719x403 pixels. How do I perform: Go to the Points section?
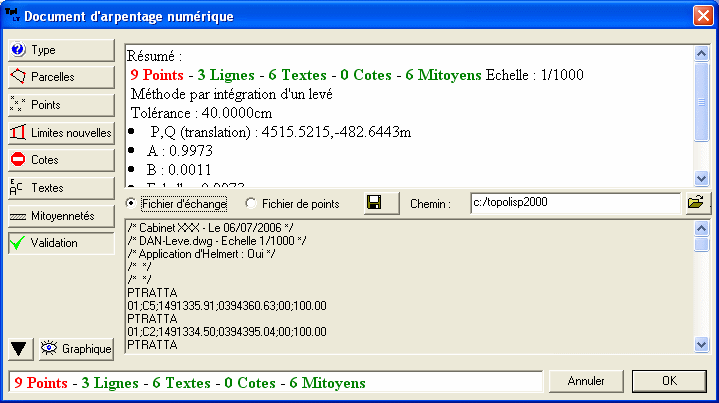(60, 104)
